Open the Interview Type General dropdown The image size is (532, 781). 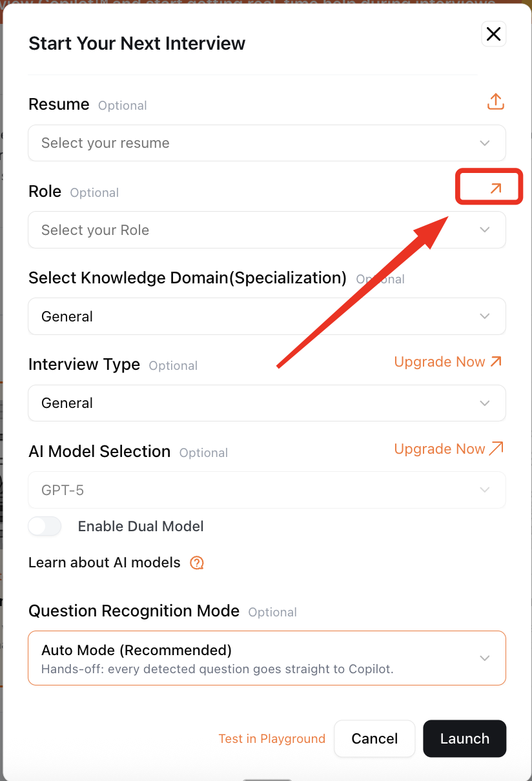258,403
